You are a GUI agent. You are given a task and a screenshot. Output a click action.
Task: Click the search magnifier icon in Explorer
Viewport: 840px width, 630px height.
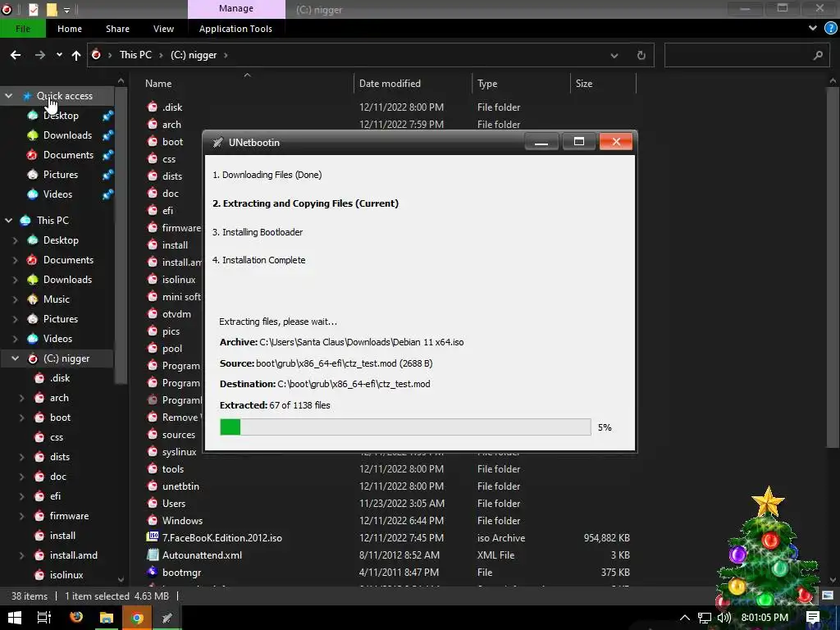click(x=818, y=55)
